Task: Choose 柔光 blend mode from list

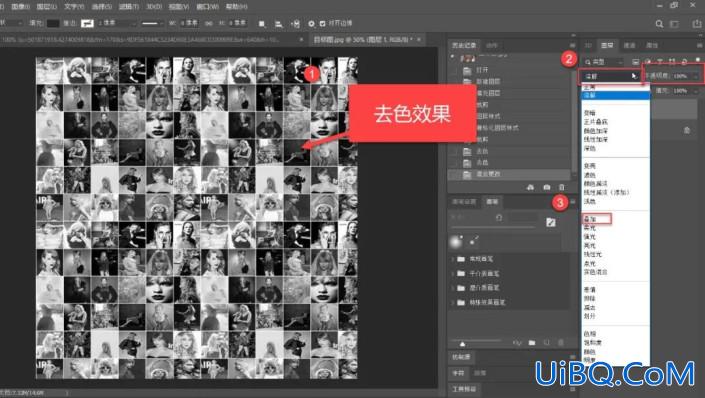Action: pos(590,228)
